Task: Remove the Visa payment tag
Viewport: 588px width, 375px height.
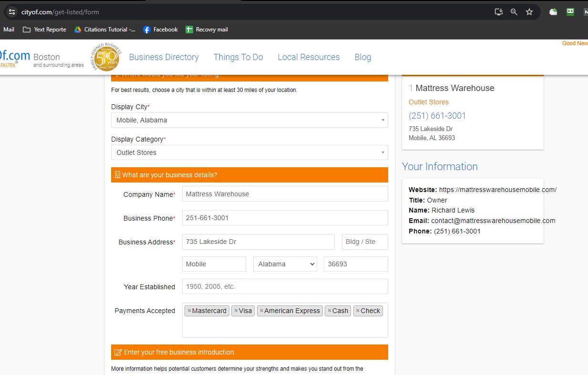Action: tap(236, 311)
